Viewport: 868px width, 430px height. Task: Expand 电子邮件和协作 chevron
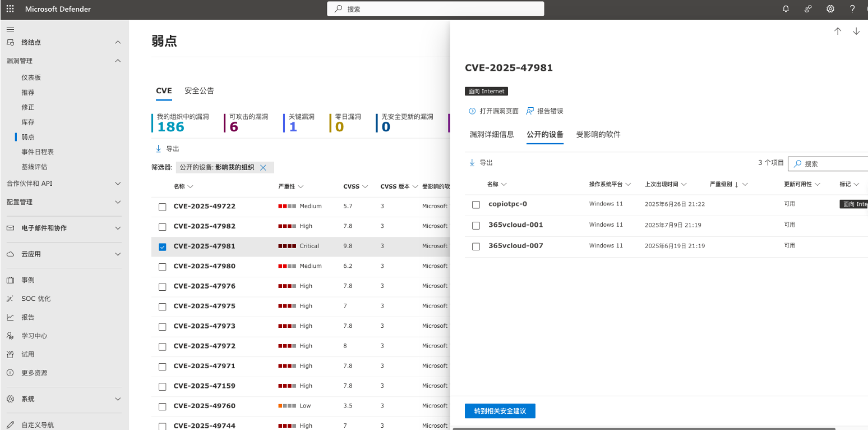click(x=118, y=228)
